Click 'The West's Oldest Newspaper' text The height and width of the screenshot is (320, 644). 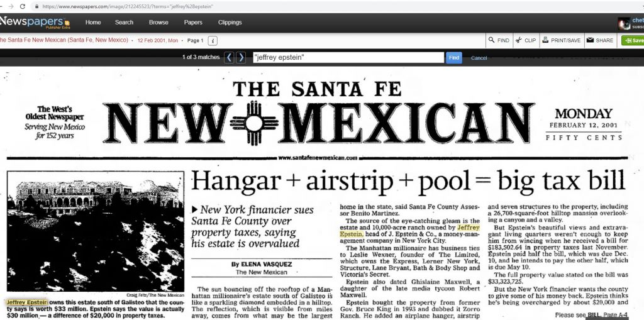55,113
